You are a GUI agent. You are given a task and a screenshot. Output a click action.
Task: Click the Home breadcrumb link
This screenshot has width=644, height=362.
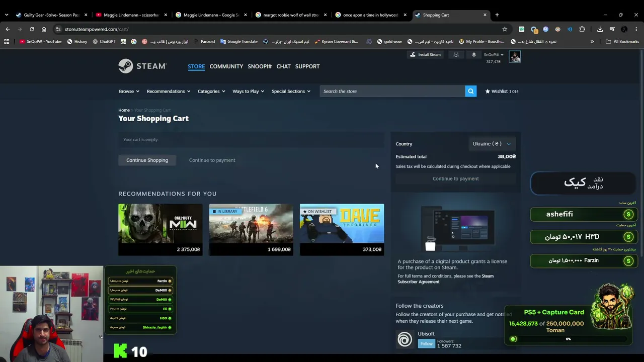[x=124, y=110]
